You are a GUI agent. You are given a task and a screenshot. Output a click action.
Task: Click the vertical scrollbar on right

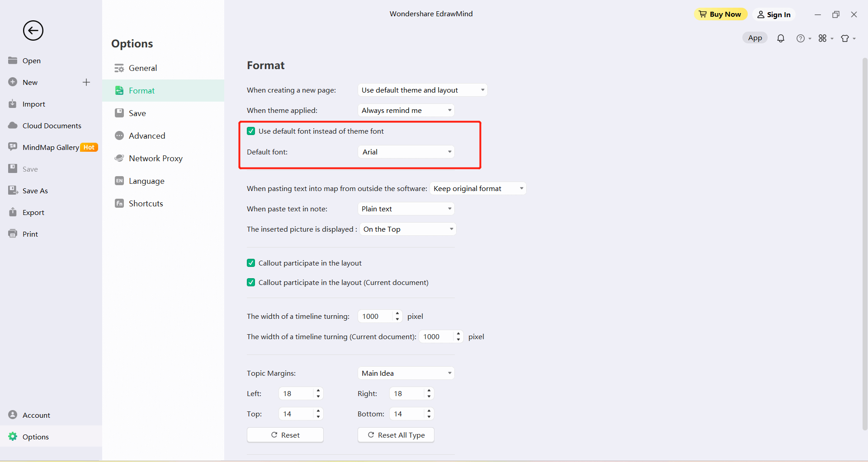pos(864,244)
